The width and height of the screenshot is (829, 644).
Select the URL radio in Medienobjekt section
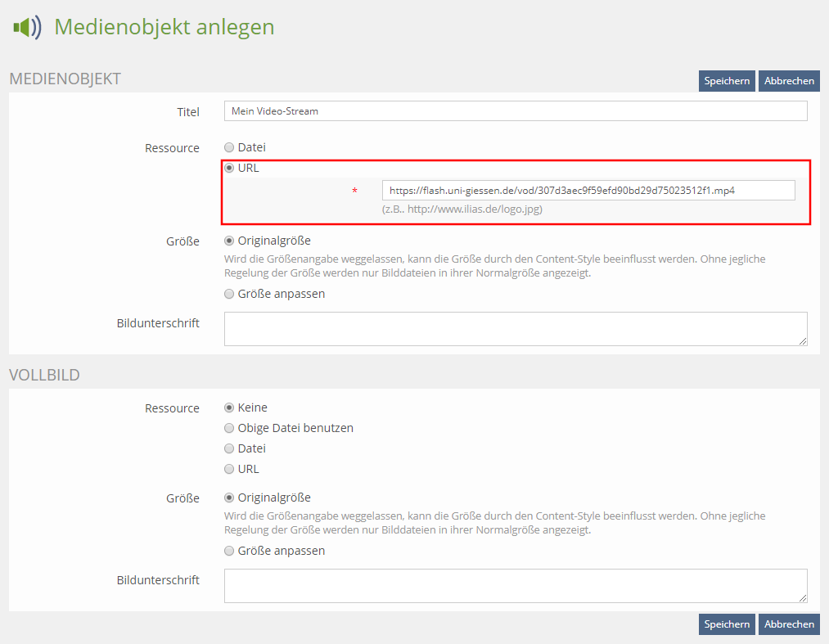pyautogui.click(x=230, y=168)
